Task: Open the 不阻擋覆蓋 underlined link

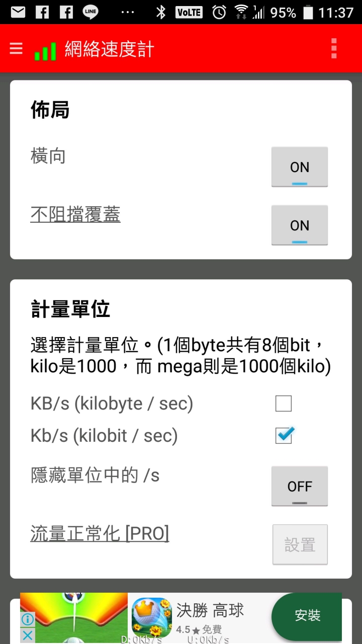Action: pyautogui.click(x=75, y=215)
